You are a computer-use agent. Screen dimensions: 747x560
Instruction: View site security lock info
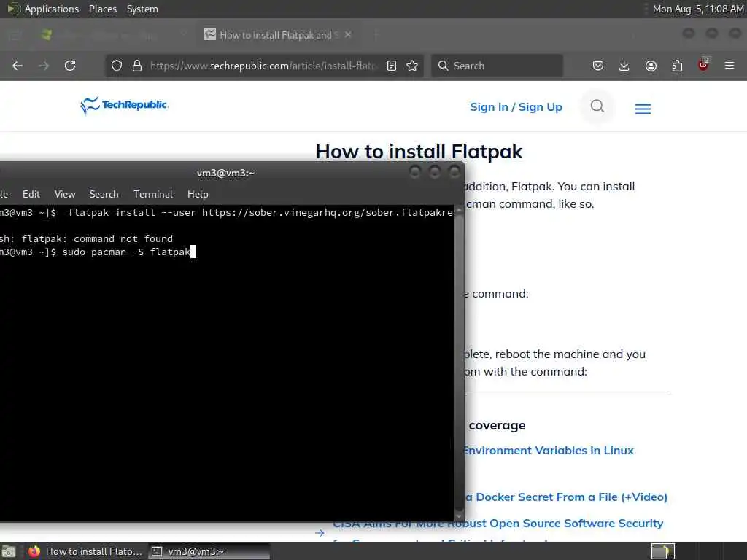tap(137, 66)
